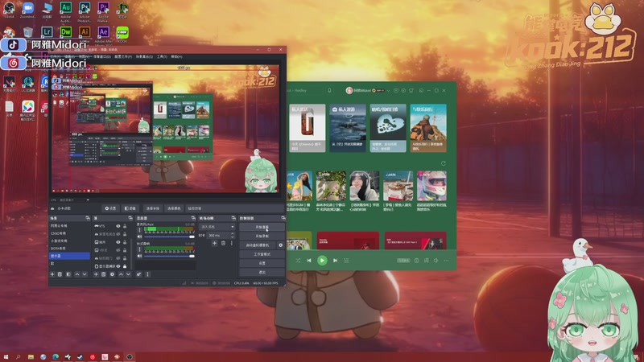Move selected scene up in OBS
This screenshot has width=644, height=362.
point(77,274)
